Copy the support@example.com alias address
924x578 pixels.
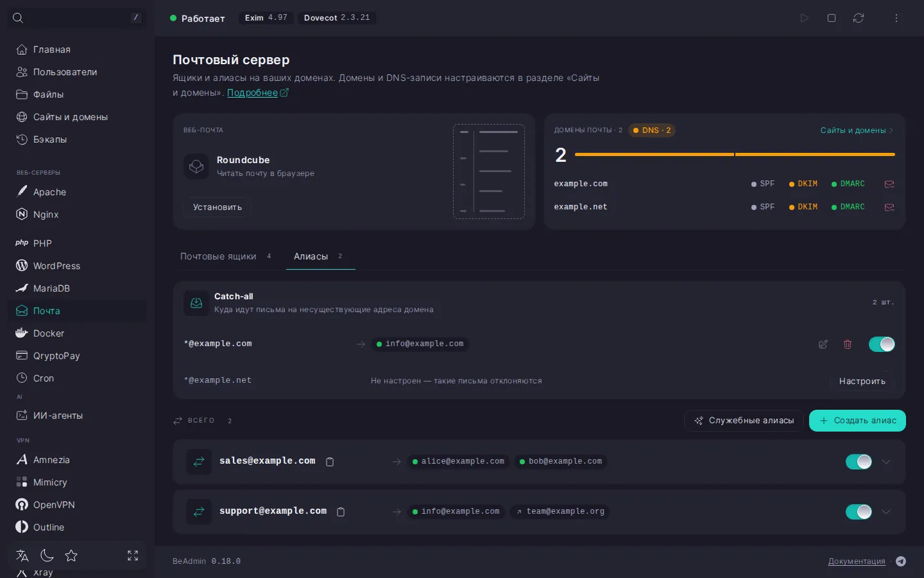341,512
